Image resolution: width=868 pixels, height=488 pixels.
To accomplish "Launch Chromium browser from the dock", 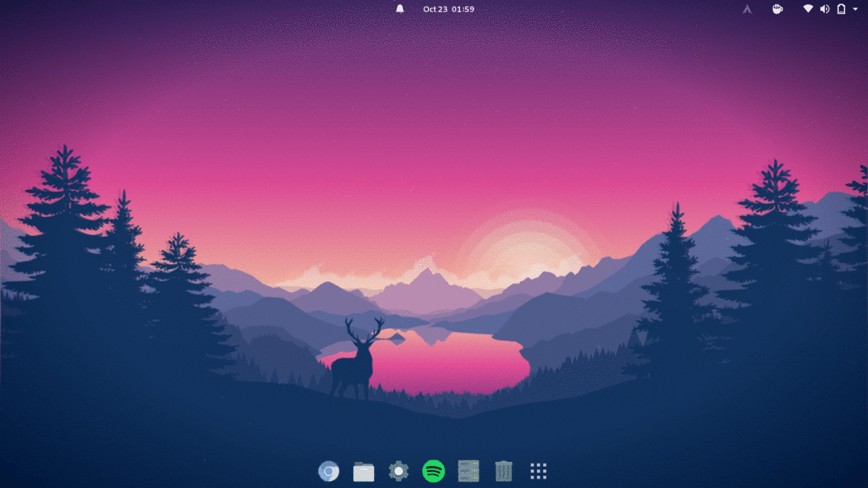I will pyautogui.click(x=329, y=470).
